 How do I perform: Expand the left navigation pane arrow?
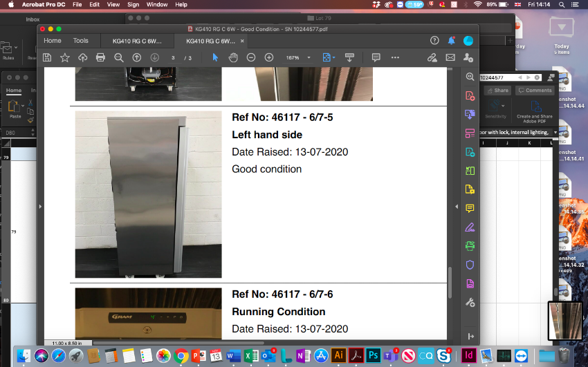tap(40, 205)
